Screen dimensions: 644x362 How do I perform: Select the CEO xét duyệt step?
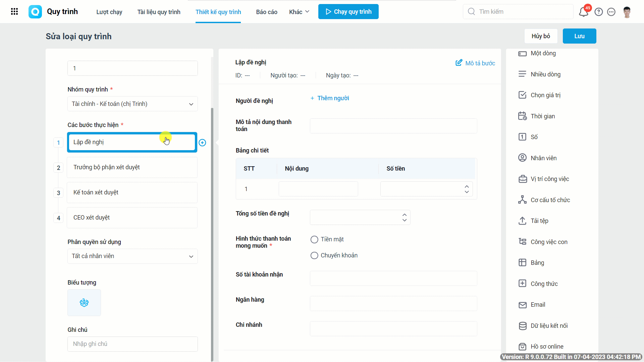click(132, 218)
